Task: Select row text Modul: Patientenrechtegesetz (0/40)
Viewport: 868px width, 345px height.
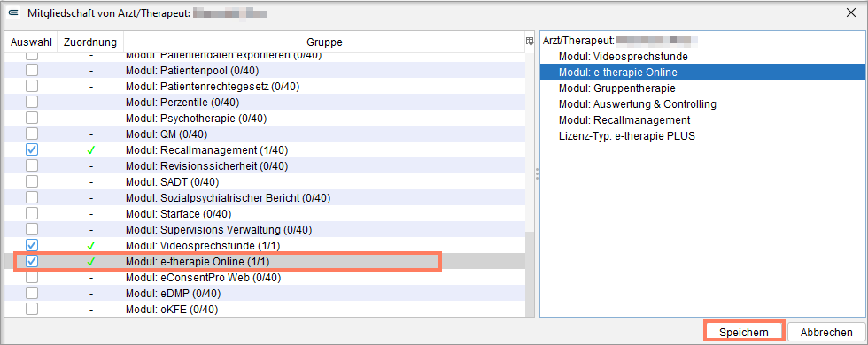Action: [x=213, y=87]
